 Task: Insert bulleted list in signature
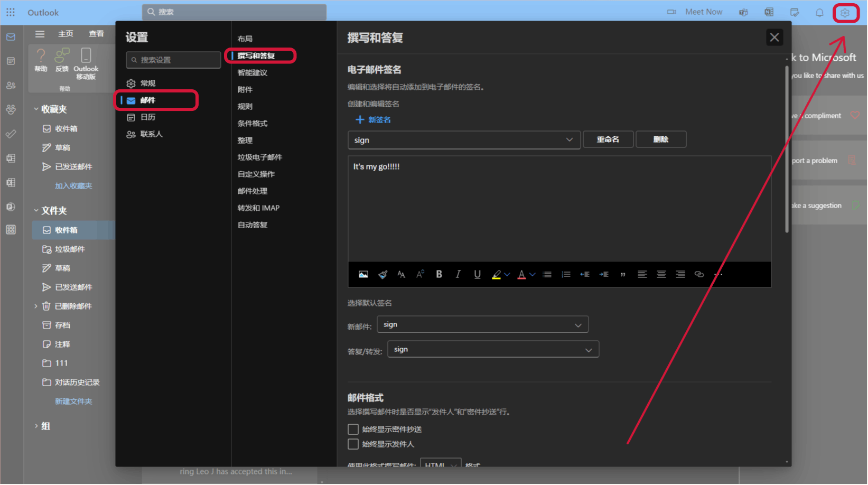click(547, 275)
